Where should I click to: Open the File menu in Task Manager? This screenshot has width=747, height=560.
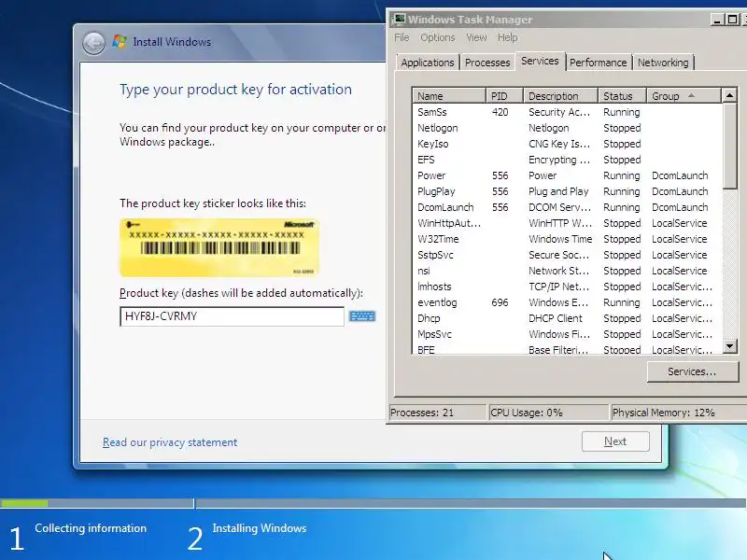point(402,37)
